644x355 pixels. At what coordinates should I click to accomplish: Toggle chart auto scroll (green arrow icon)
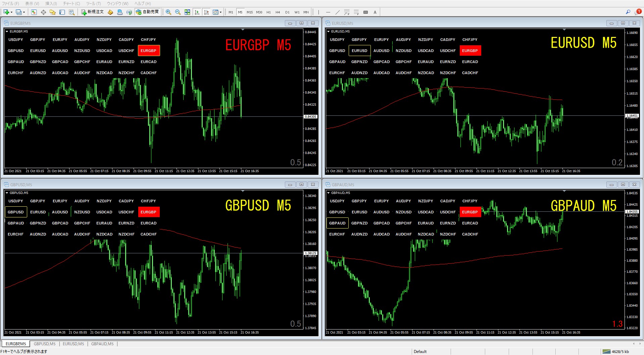click(x=197, y=12)
